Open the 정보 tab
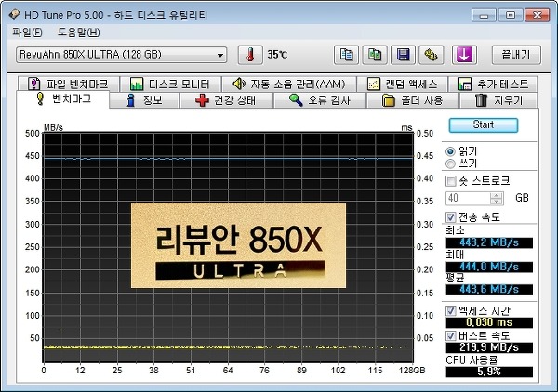 144,100
